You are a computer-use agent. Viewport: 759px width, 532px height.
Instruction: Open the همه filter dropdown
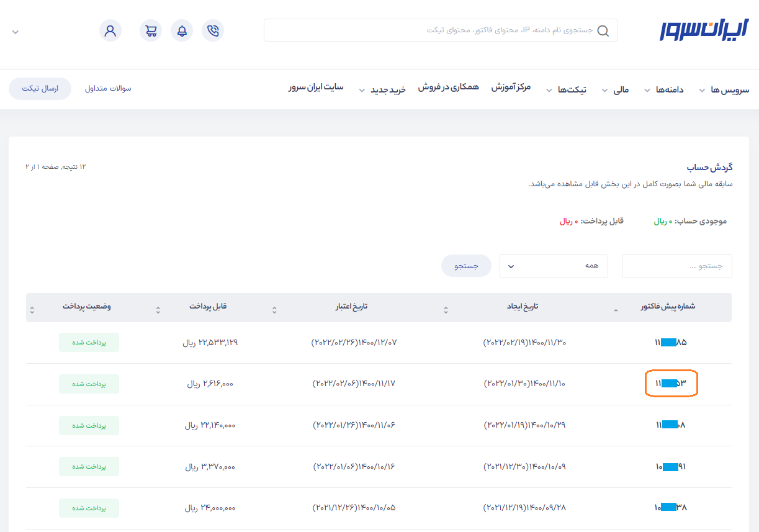[554, 266]
